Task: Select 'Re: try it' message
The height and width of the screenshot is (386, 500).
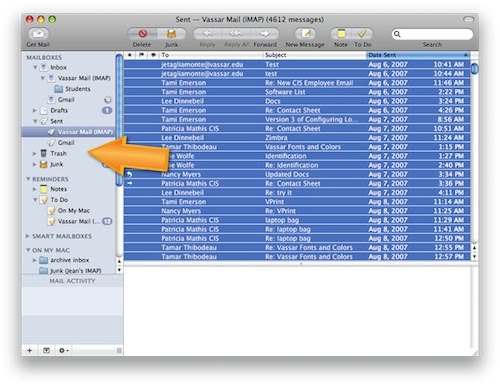Action: [297, 193]
